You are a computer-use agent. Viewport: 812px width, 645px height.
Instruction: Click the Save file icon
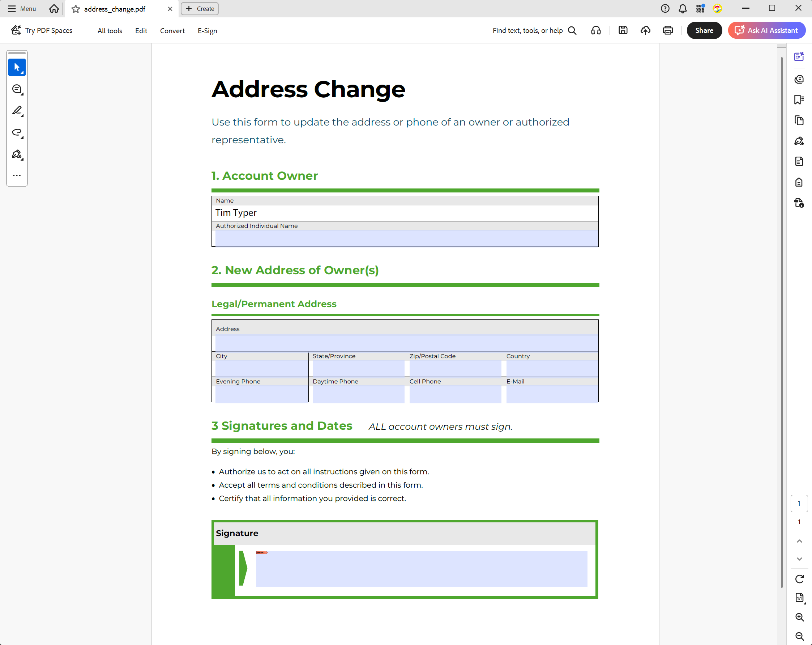[x=623, y=30]
